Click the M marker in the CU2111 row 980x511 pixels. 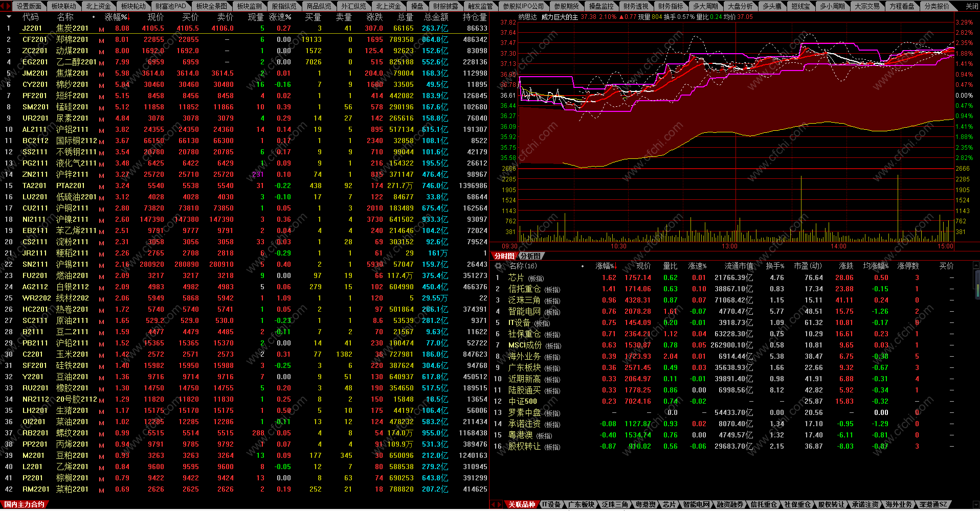click(x=101, y=209)
